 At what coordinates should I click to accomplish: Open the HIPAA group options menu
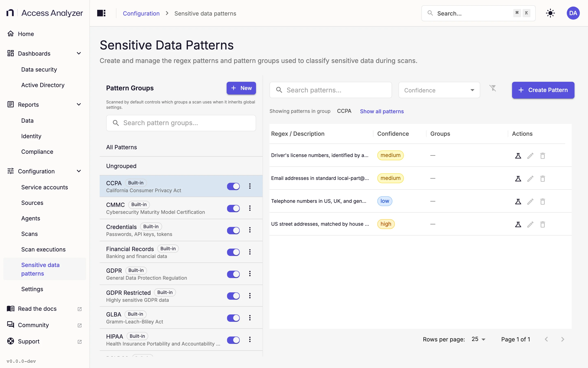coord(249,340)
